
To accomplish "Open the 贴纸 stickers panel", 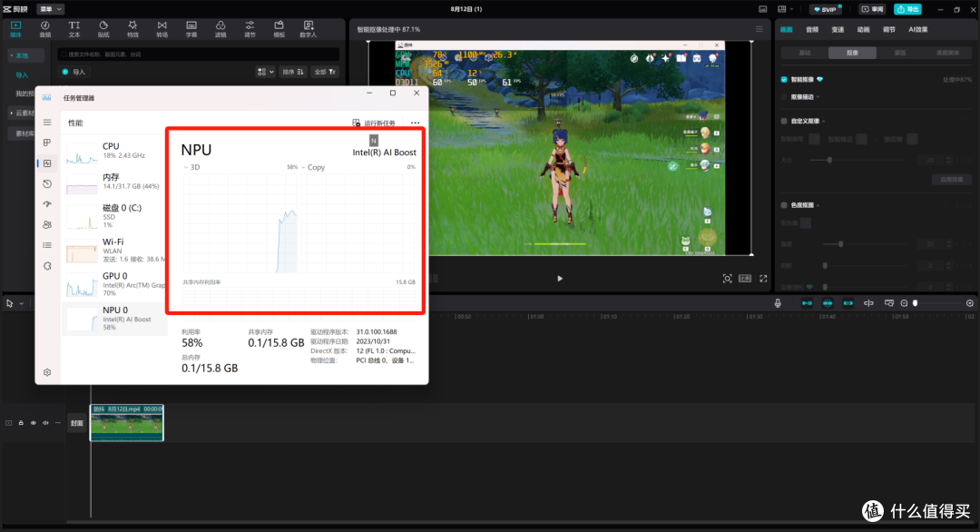I will (x=103, y=29).
